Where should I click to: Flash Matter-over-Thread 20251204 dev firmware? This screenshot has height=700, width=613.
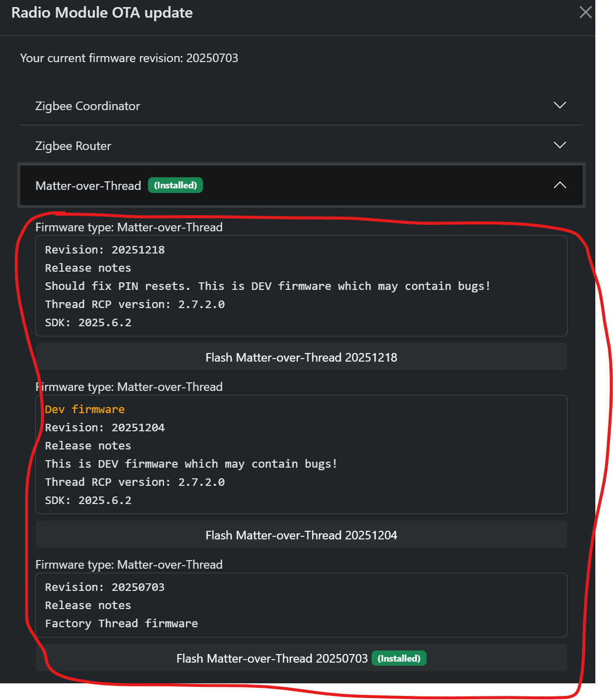pyautogui.click(x=301, y=535)
